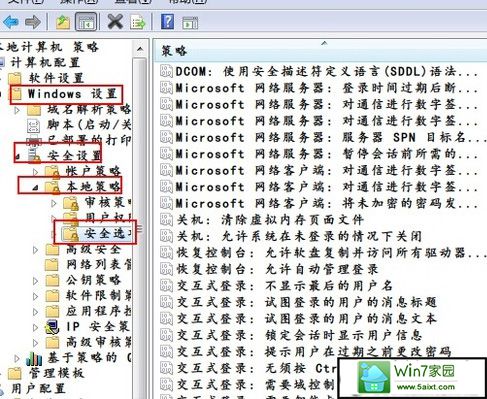Toggle the Show/Hide Console Tree icon
Image resolution: width=487 pixels, height=399 pixels.
[86, 22]
